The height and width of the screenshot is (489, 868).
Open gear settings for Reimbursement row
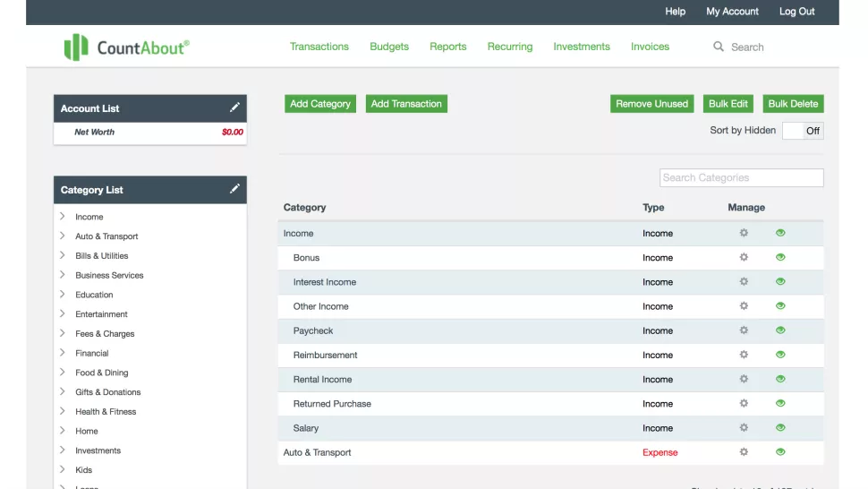744,355
